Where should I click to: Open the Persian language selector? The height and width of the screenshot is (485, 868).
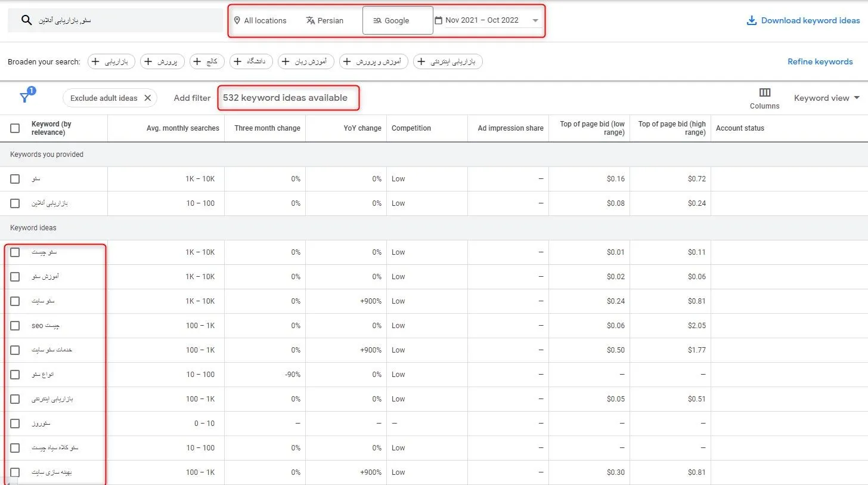pyautogui.click(x=324, y=20)
